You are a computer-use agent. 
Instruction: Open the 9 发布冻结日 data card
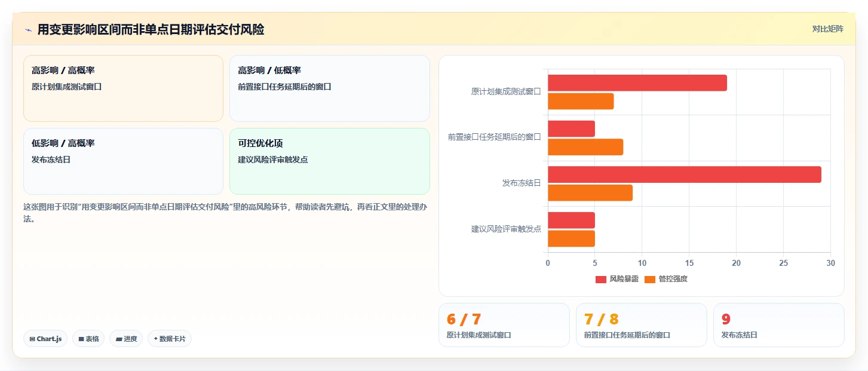[x=779, y=325]
